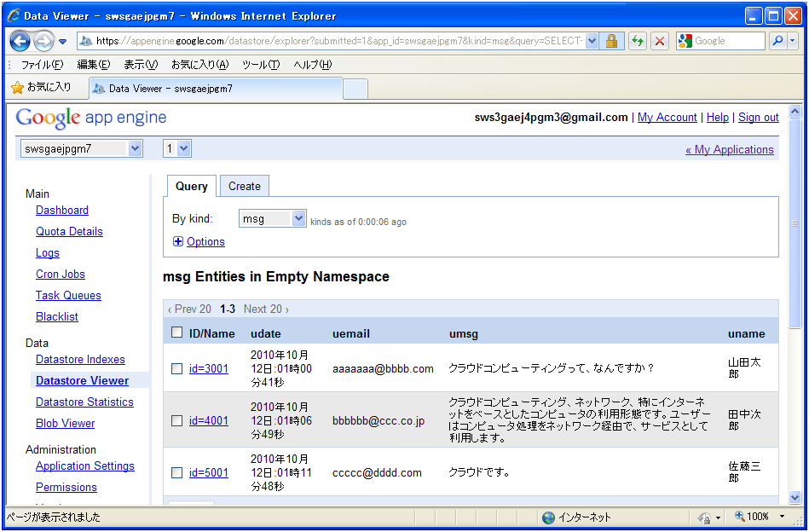Open the お気に入り(A) menu
Image resolution: width=809 pixels, height=532 pixels.
coord(199,65)
